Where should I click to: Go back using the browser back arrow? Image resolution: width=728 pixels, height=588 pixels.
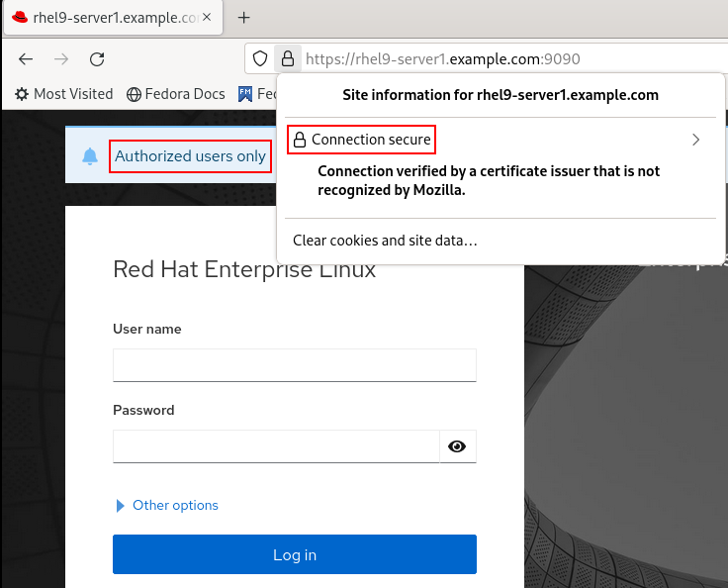point(26,58)
